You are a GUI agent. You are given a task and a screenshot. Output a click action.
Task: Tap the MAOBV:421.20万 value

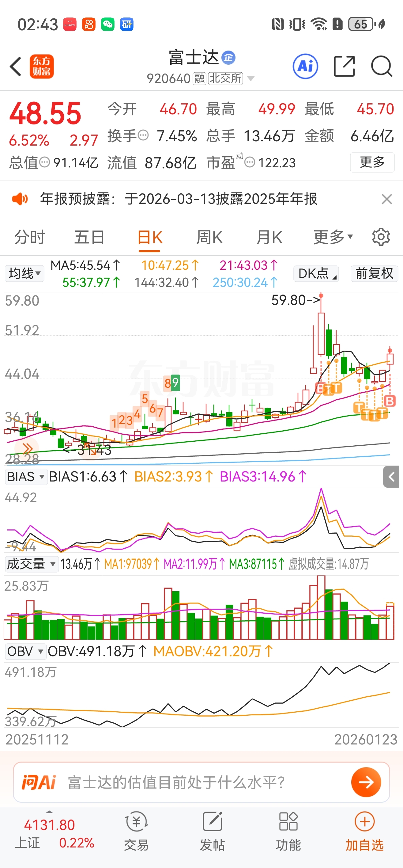click(213, 651)
